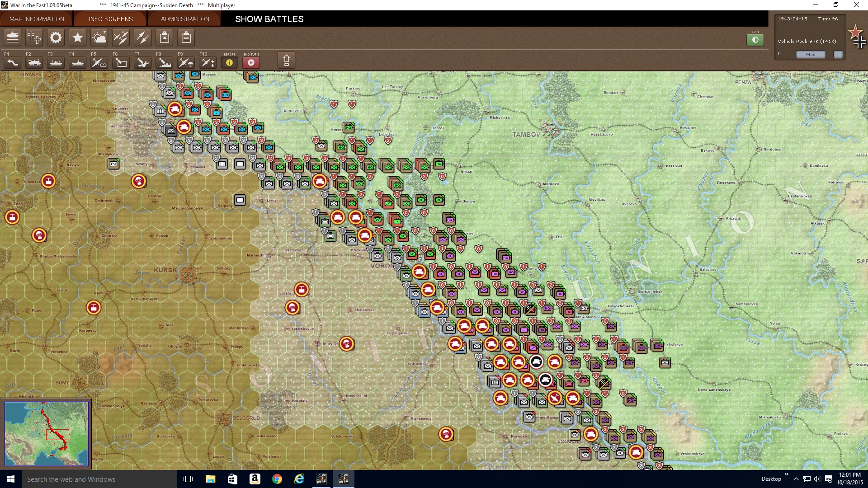Click the Vehicle Pool readout
The width and height of the screenshot is (868, 488).
pos(807,41)
